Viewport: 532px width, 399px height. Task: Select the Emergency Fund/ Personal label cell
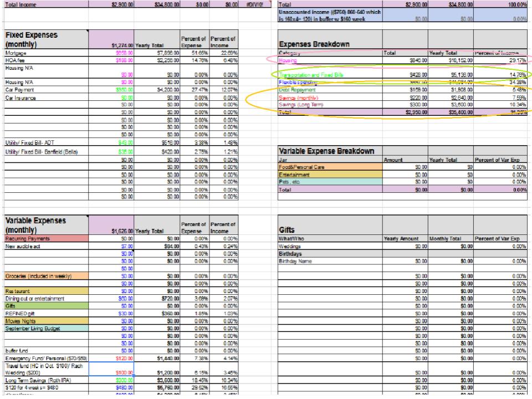pyautogui.click(x=46, y=359)
